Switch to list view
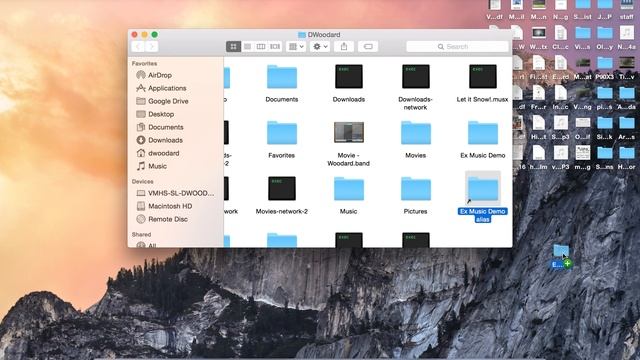The height and width of the screenshot is (360, 640). 247,47
